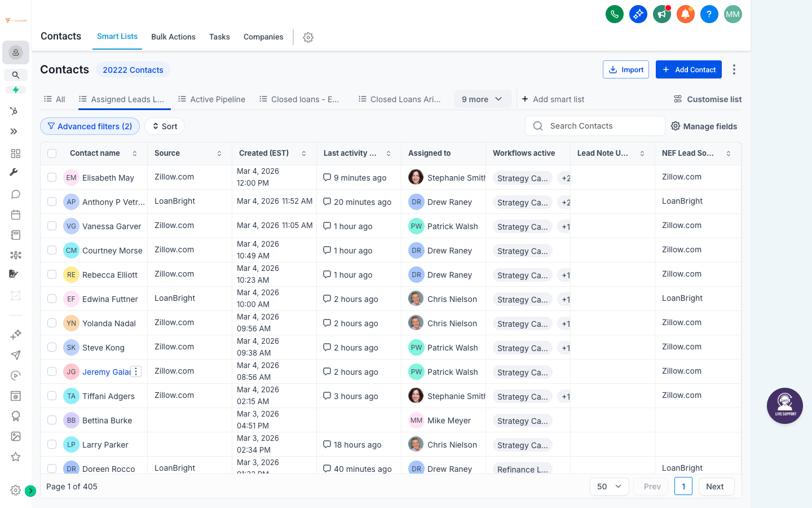Open notifications via the orange bell icon

pos(685,14)
